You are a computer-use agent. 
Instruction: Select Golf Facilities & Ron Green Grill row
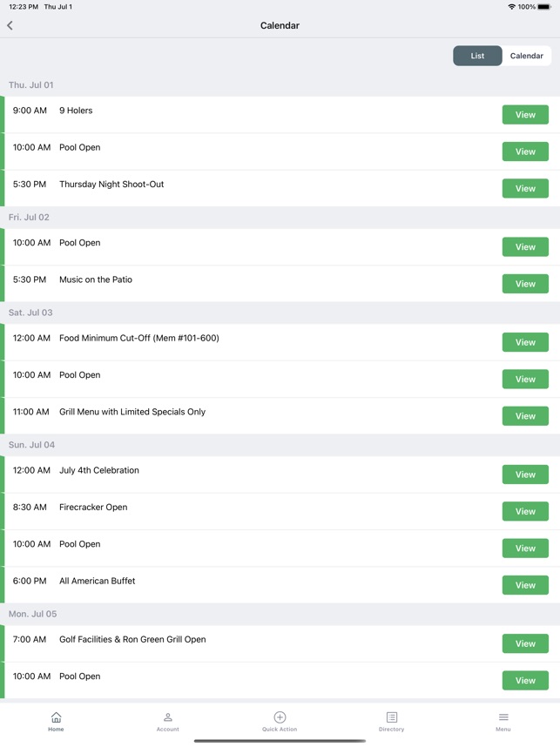[280, 643]
